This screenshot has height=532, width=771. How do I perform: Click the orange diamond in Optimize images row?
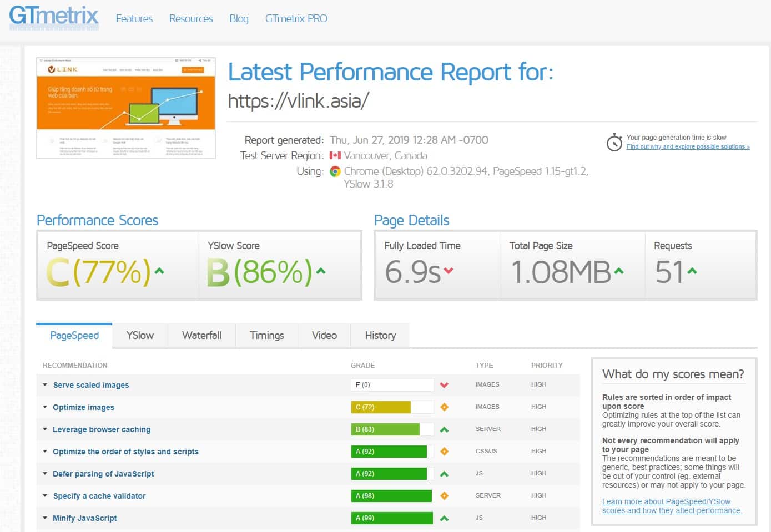[444, 407]
